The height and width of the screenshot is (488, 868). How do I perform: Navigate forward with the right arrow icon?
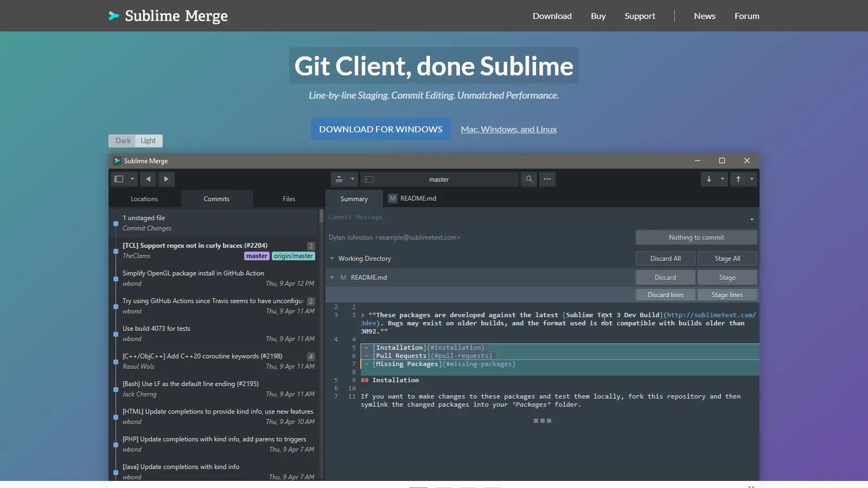click(167, 179)
